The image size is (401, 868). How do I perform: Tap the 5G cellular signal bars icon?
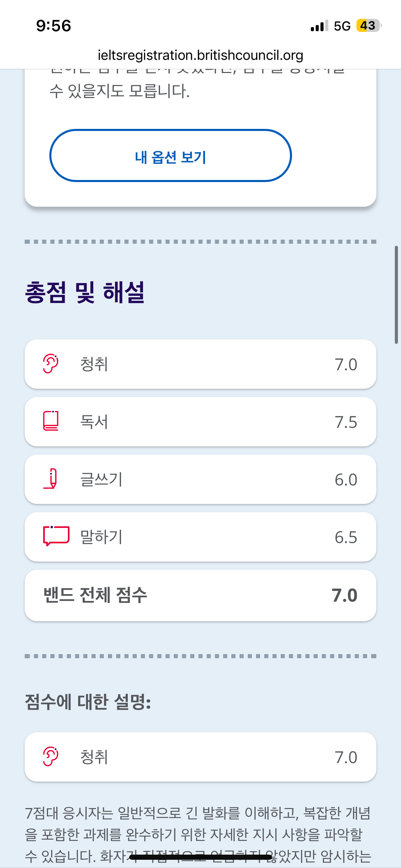319,26
